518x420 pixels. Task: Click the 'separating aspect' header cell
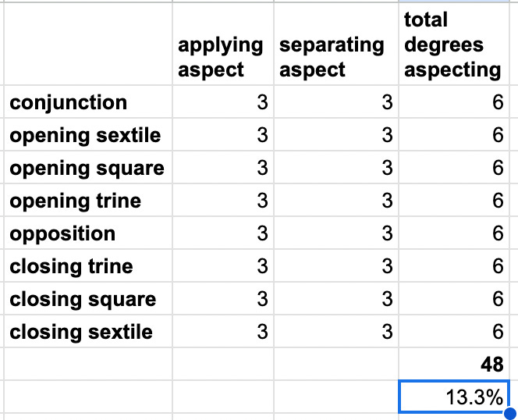336,44
